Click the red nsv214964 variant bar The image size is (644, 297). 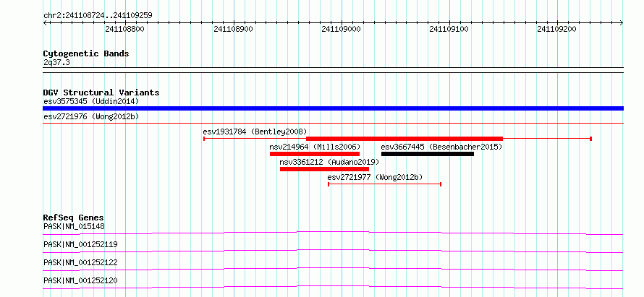(315, 154)
